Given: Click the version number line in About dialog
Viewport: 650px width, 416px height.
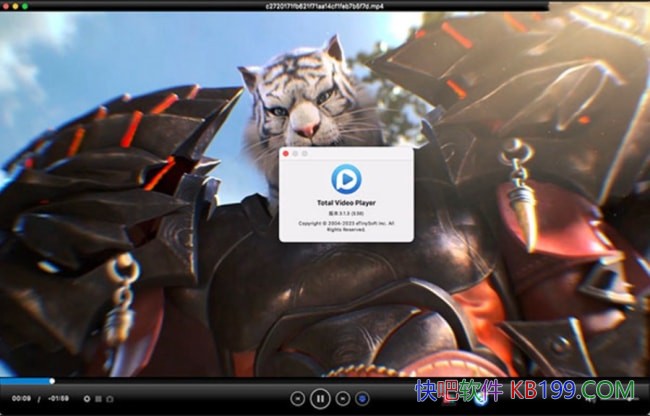Looking at the screenshot, I should pyautogui.click(x=346, y=214).
